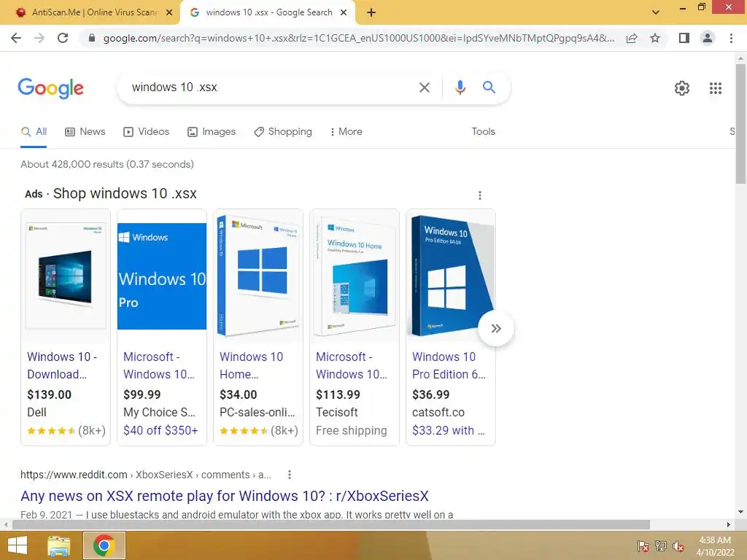Switch to Videos results
This screenshot has width=747, height=560.
pos(146,132)
